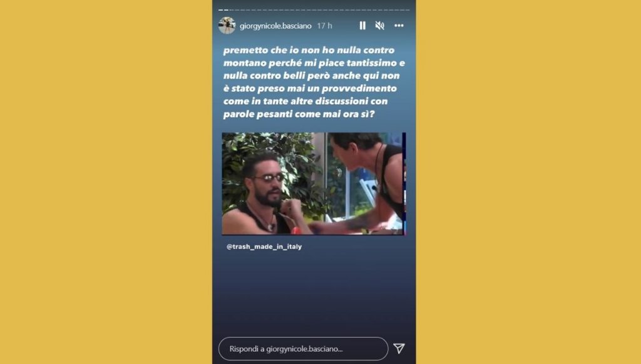
Task: Click the yellow background right of the story
Action: pyautogui.click(x=528, y=182)
